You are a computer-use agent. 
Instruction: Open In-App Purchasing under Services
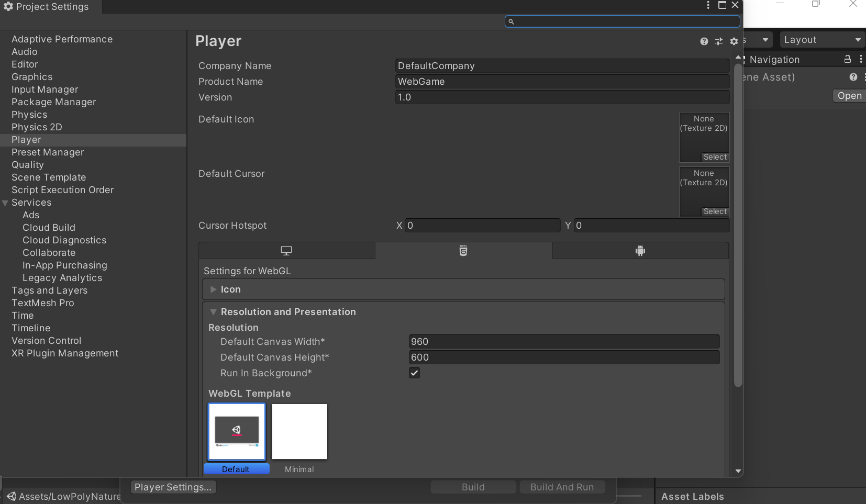pos(65,265)
